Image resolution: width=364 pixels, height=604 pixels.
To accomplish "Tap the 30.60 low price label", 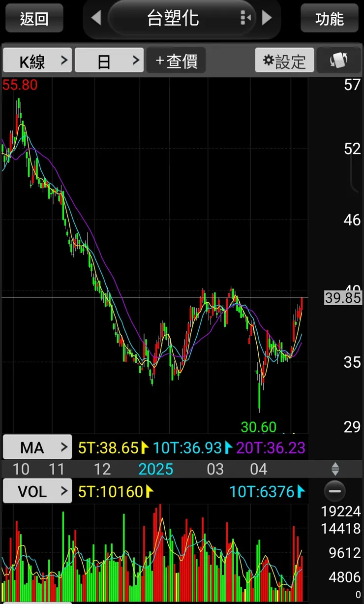I will click(x=259, y=427).
